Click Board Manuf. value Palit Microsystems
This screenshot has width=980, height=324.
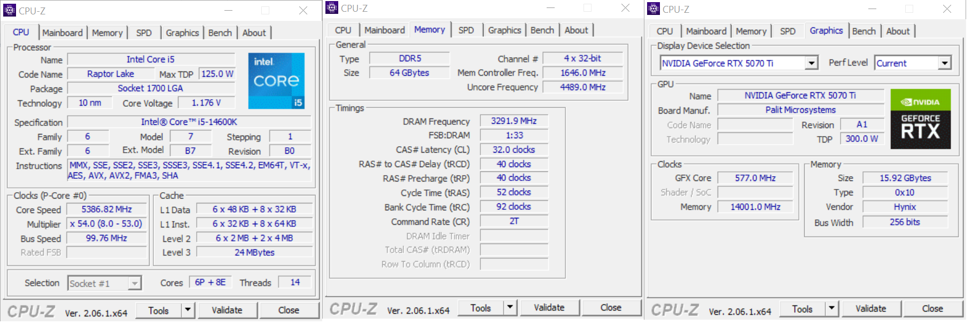tap(800, 109)
